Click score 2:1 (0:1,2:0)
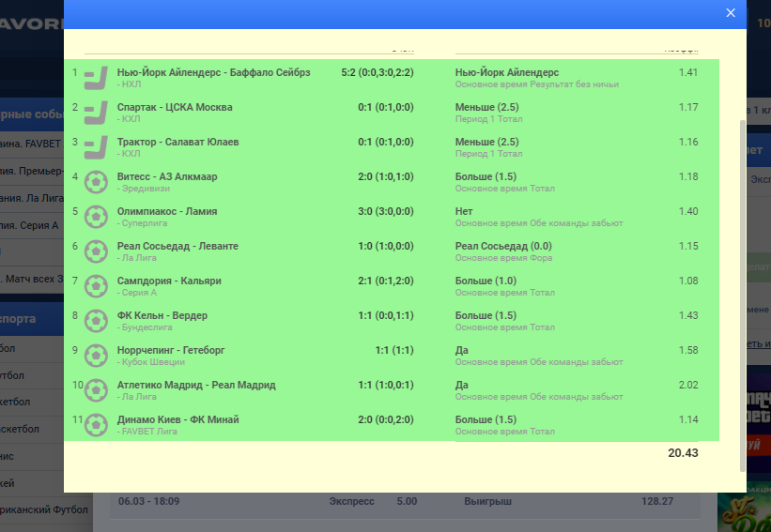This screenshot has height=532, width=771. (386, 281)
